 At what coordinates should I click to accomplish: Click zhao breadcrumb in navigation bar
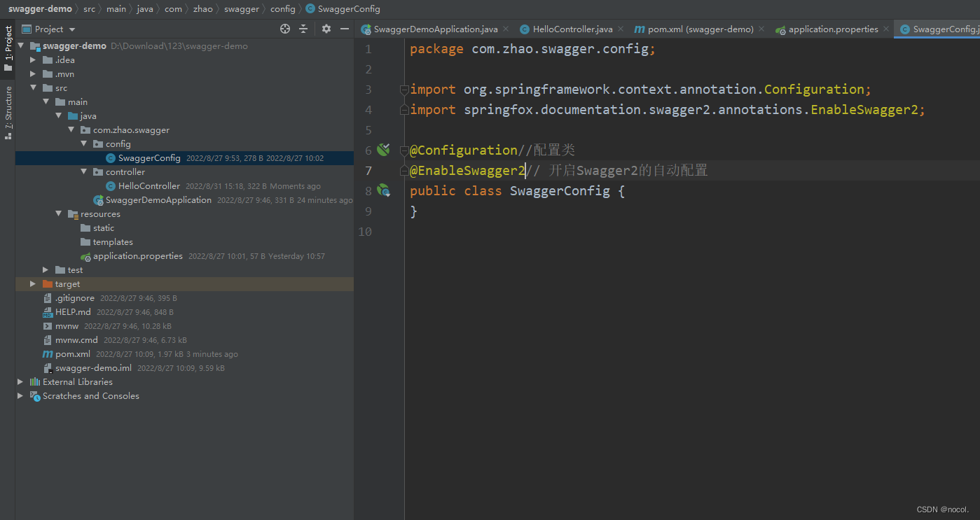click(x=202, y=9)
